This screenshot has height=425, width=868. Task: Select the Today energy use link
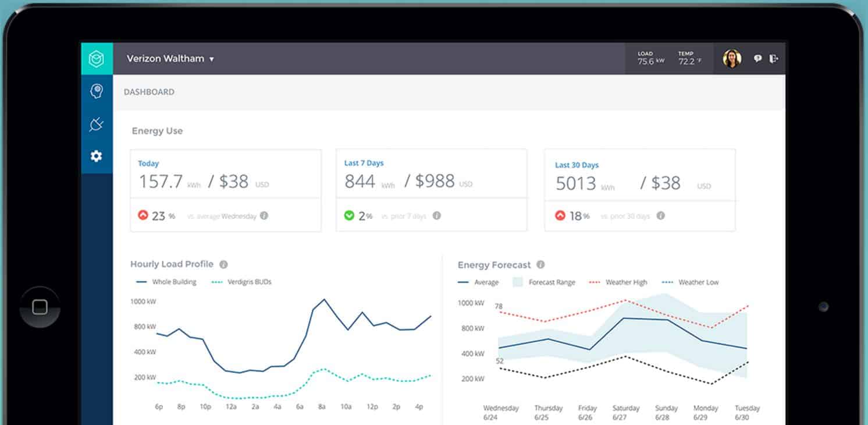[x=148, y=164]
